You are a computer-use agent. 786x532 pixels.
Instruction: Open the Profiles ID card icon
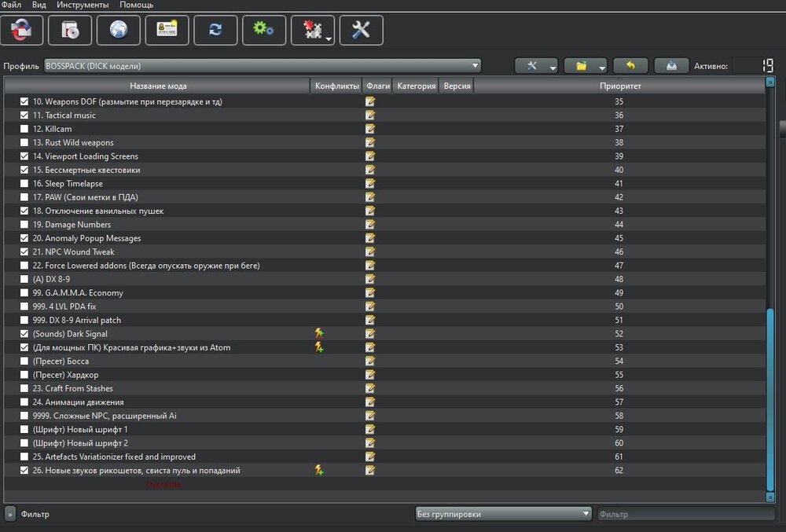click(167, 31)
